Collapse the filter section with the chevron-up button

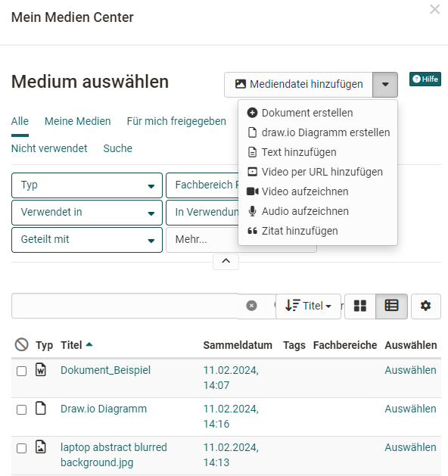click(226, 261)
